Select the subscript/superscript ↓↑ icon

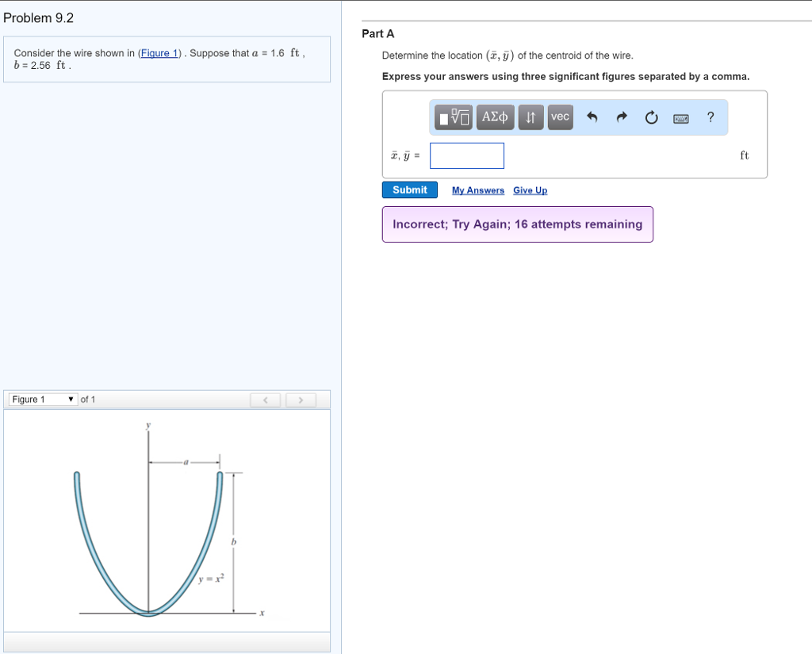coord(530,117)
